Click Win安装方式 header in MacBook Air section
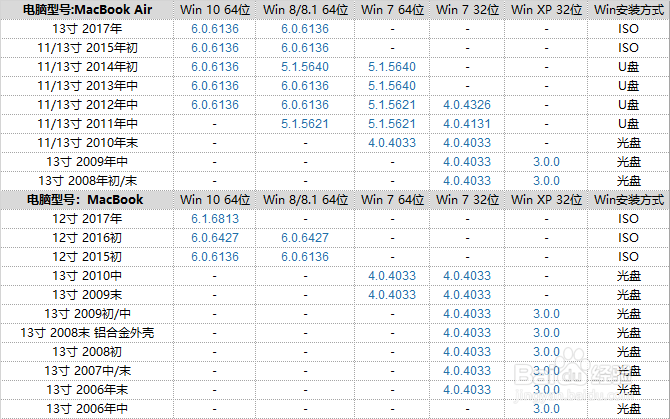This screenshot has height=419, width=670. pyautogui.click(x=629, y=10)
